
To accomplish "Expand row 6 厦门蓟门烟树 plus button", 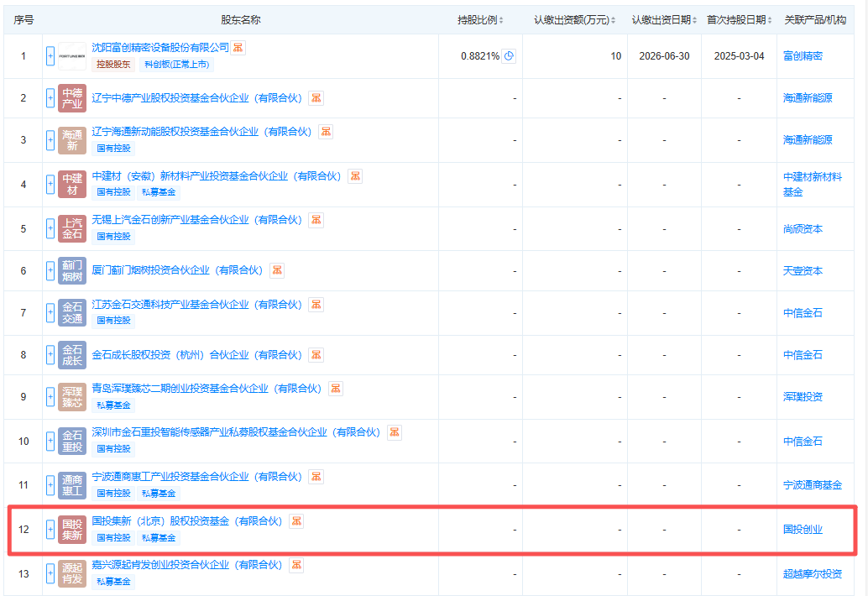I will [50, 270].
